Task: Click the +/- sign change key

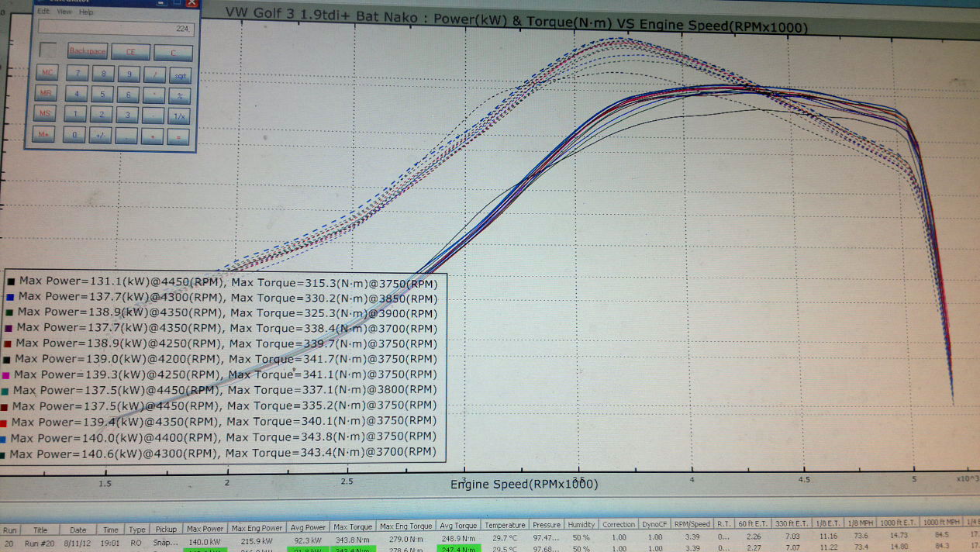Action: [101, 135]
